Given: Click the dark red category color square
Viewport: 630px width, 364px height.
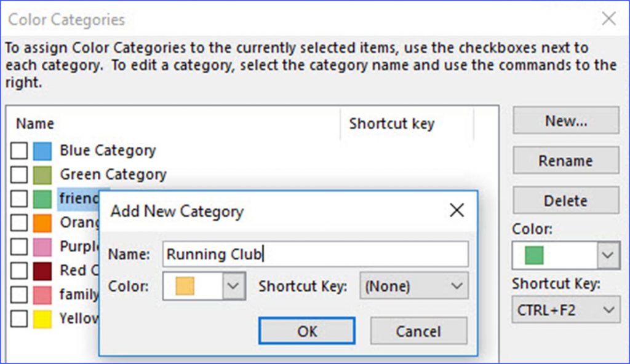Looking at the screenshot, I should click(x=42, y=271).
